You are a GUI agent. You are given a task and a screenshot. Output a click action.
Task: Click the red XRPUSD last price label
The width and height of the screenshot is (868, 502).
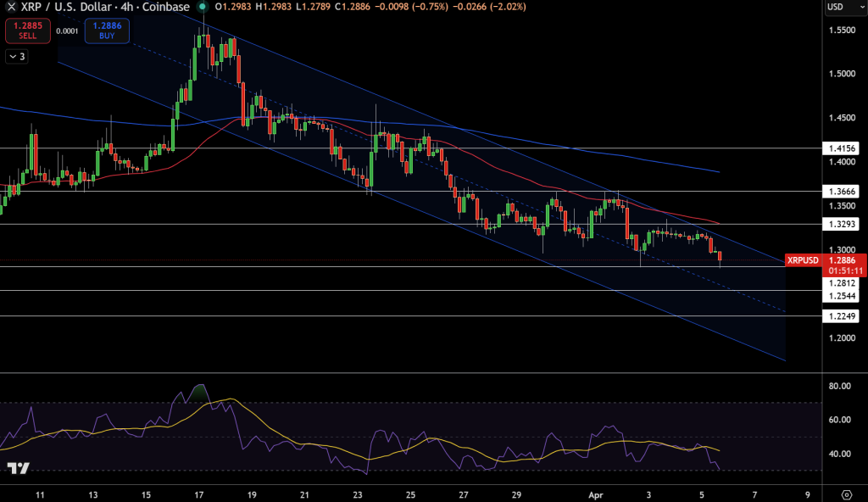pyautogui.click(x=802, y=260)
